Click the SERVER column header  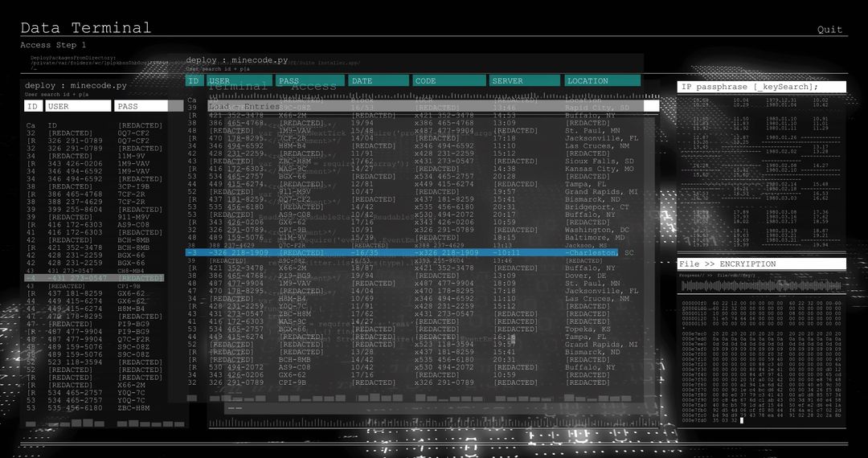coord(524,81)
